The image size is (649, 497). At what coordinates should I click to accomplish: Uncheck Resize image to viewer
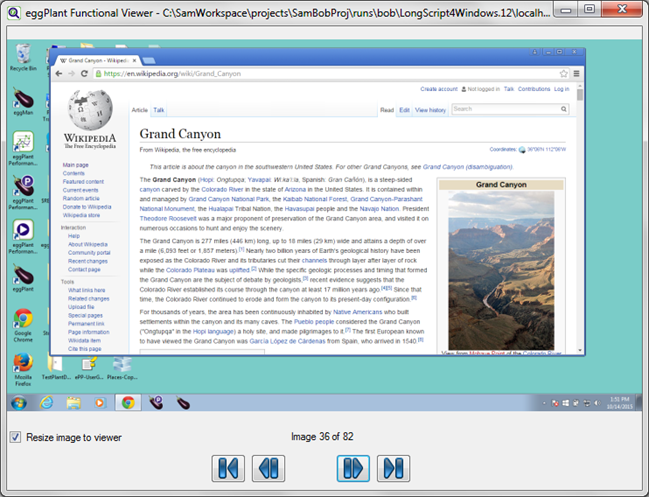[15, 437]
